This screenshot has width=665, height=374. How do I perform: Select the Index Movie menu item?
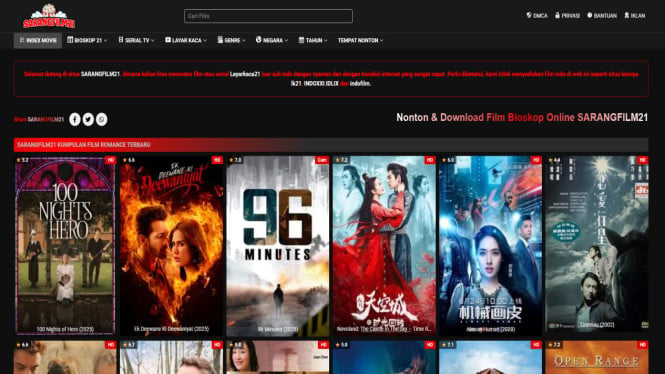[x=38, y=40]
